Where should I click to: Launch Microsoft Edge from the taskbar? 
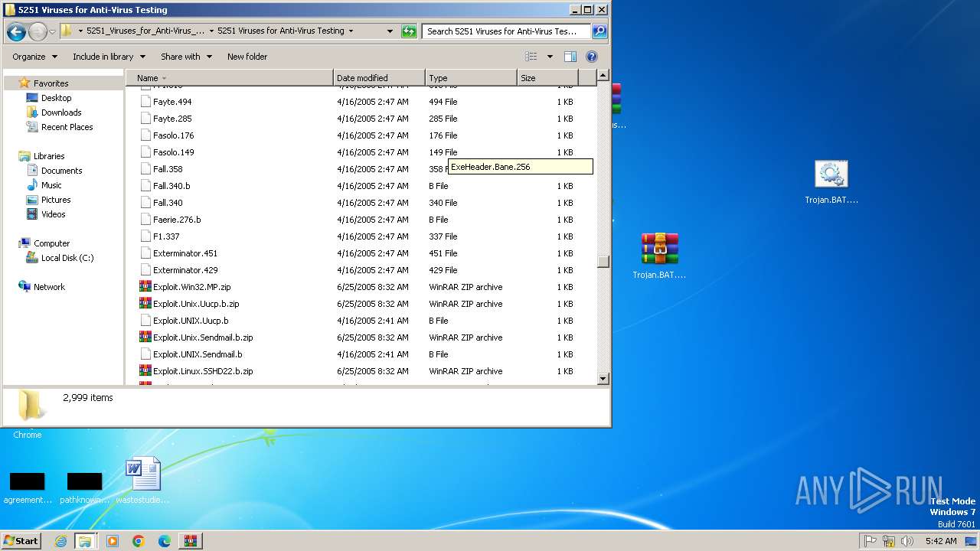coord(165,541)
